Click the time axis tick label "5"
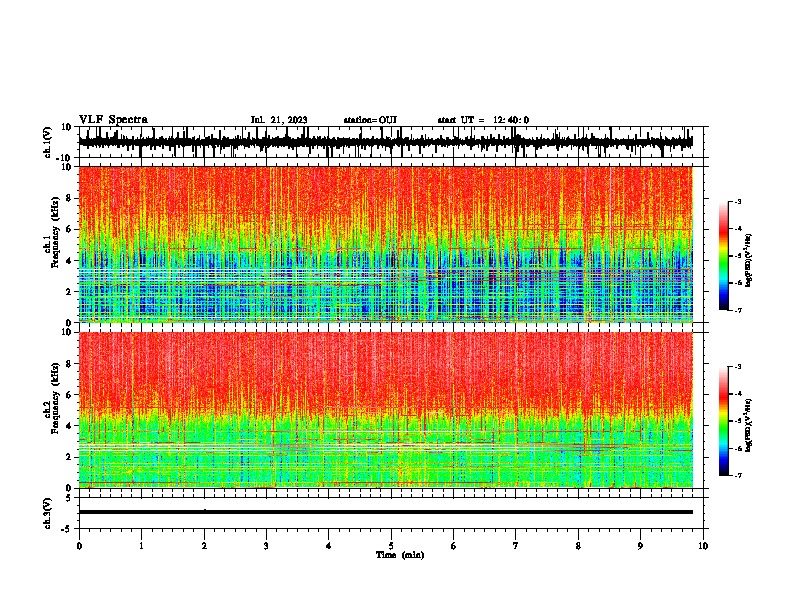Screen dimensions: 792x612 391,546
